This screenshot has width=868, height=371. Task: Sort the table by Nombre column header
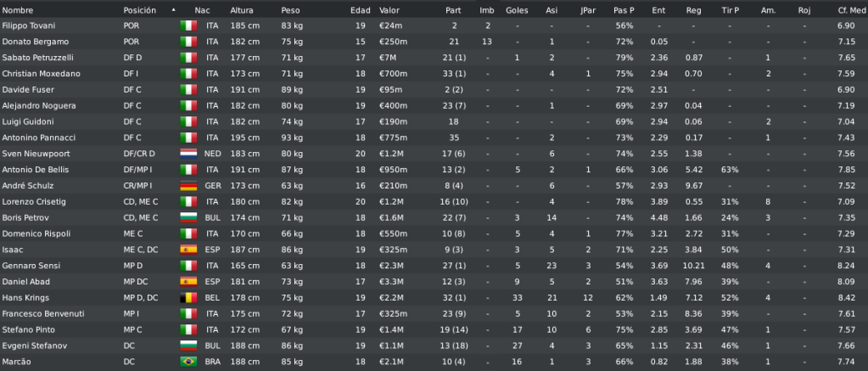click(18, 10)
